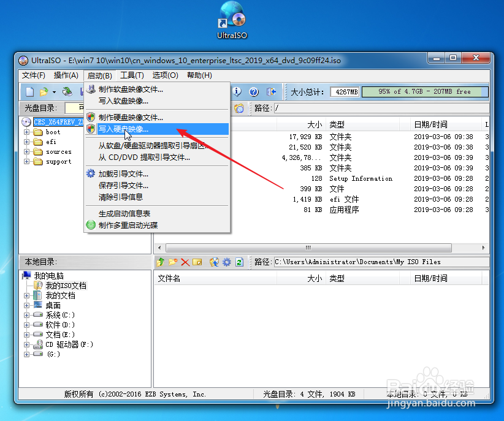Choose 制作硬盘映像文件... from menu
The width and height of the screenshot is (504, 421).
pyautogui.click(x=158, y=117)
